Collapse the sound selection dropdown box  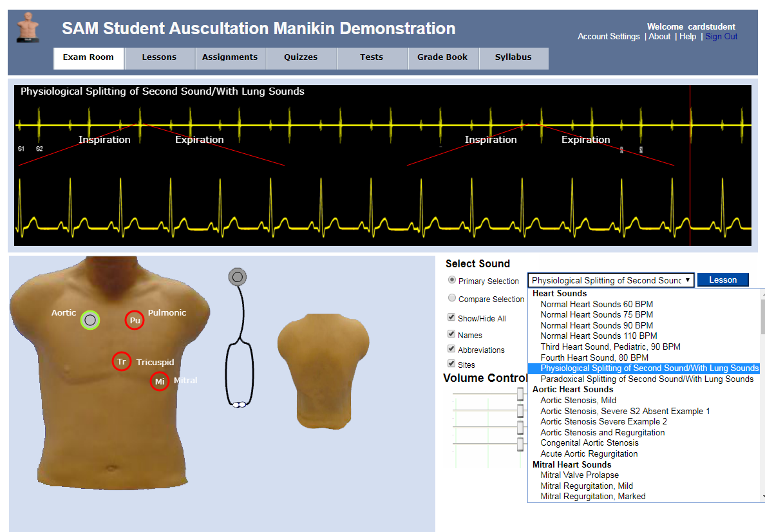coord(611,280)
